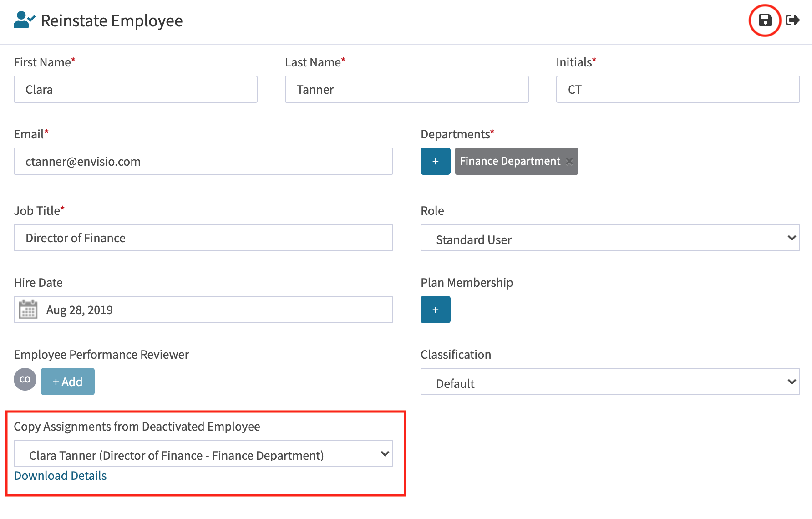Remove Finance Department tag via X
Screen dimensions: 812x519
pyautogui.click(x=569, y=161)
